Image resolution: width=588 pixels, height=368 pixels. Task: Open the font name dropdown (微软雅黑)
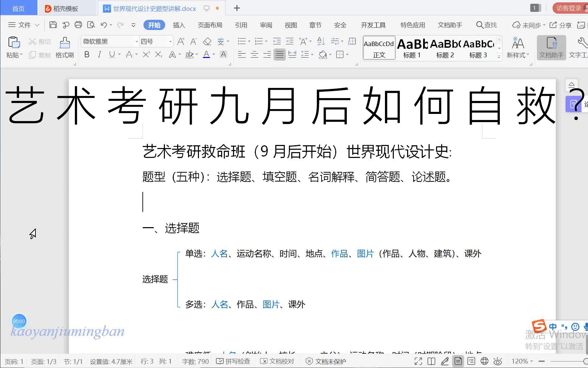click(137, 42)
